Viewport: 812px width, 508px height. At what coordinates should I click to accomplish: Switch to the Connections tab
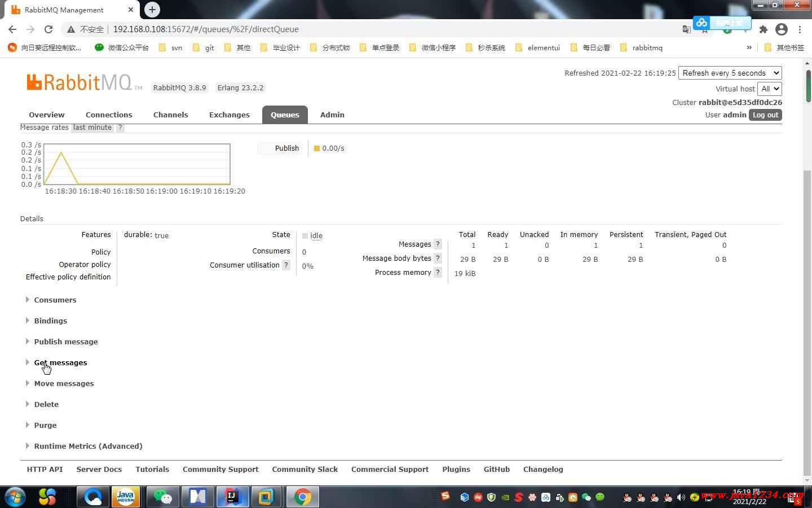point(109,115)
